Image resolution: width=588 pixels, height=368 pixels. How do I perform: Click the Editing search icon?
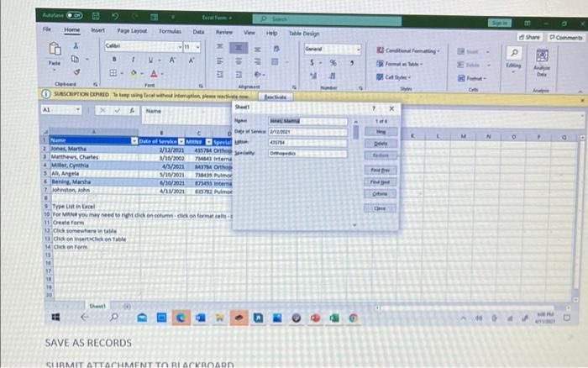pyautogui.click(x=514, y=53)
